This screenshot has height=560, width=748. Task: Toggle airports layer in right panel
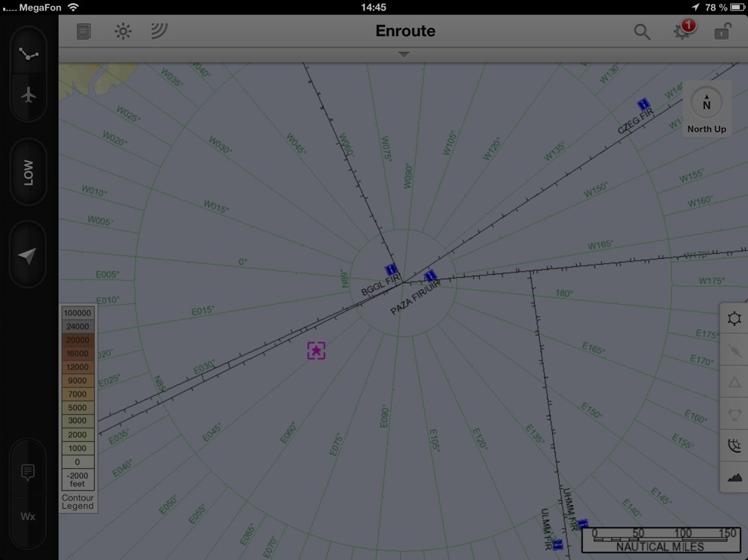[x=734, y=319]
